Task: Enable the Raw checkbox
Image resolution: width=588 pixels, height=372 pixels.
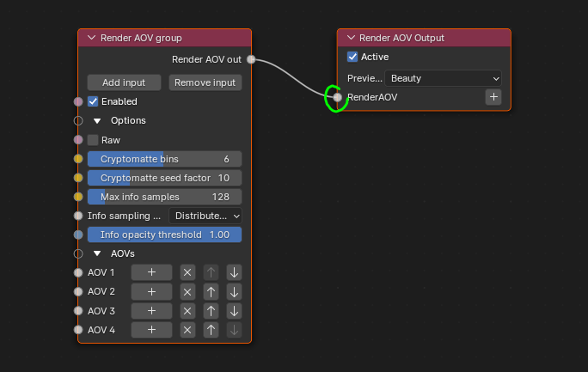Action: coord(93,139)
